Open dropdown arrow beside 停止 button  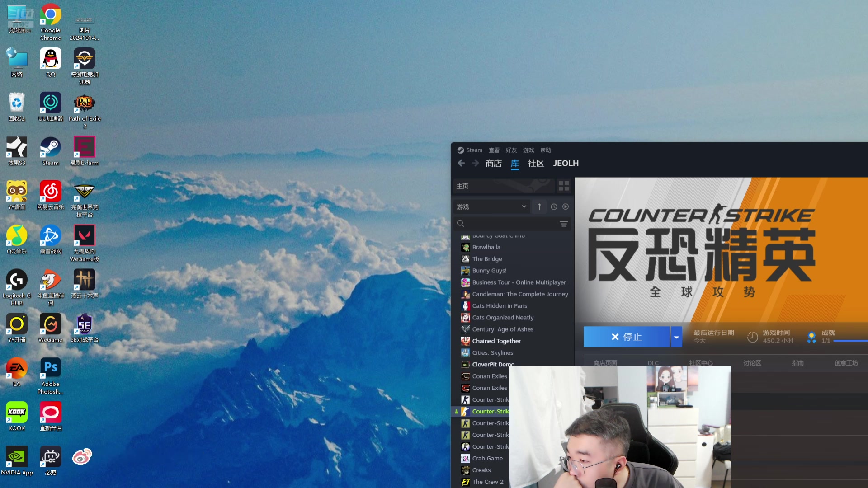click(676, 337)
